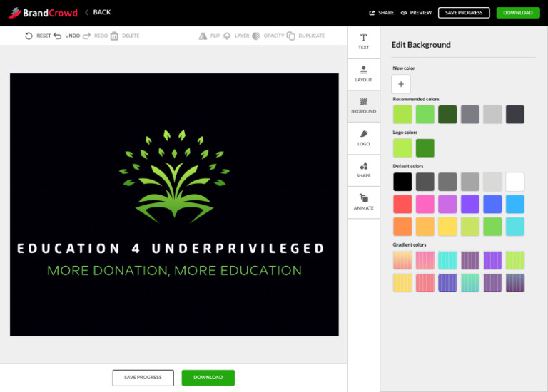The image size is (548, 392).
Task: Add a new color with plus button
Action: coord(401,84)
